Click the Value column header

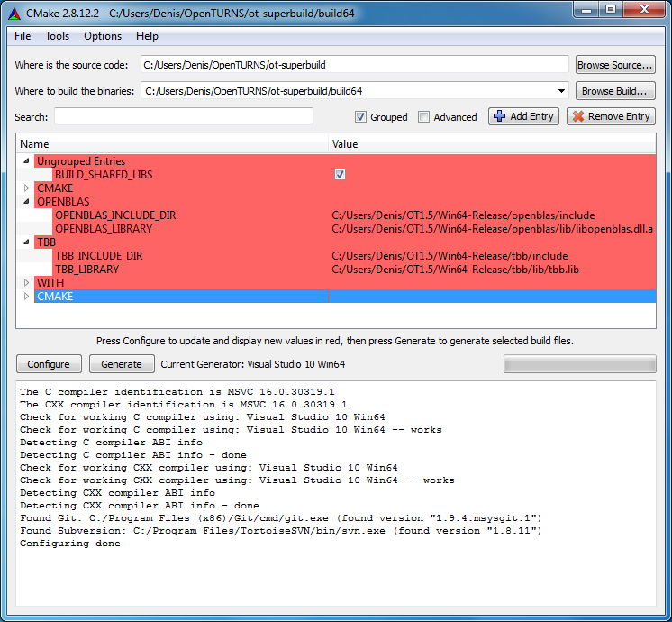click(x=492, y=144)
